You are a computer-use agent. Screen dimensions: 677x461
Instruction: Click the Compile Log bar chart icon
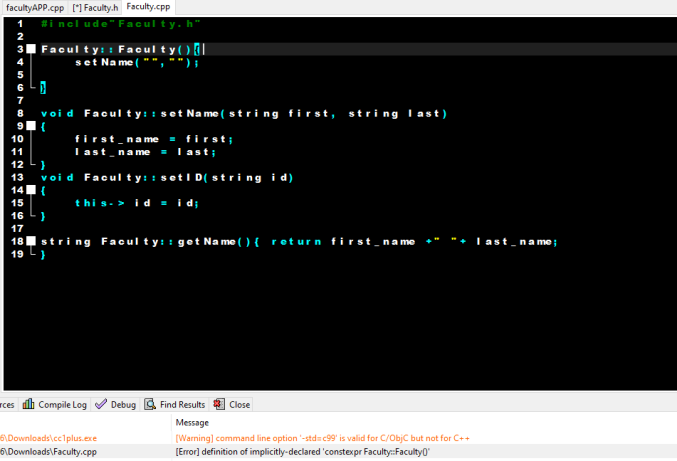tap(28, 404)
